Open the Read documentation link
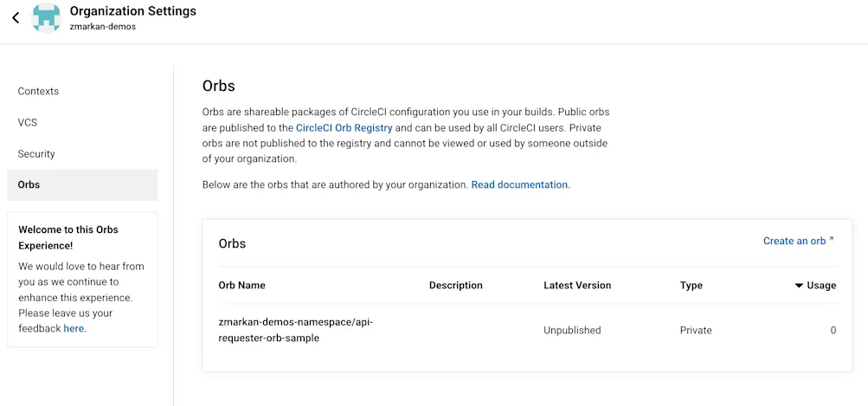This screenshot has height=406, width=868. 520,185
